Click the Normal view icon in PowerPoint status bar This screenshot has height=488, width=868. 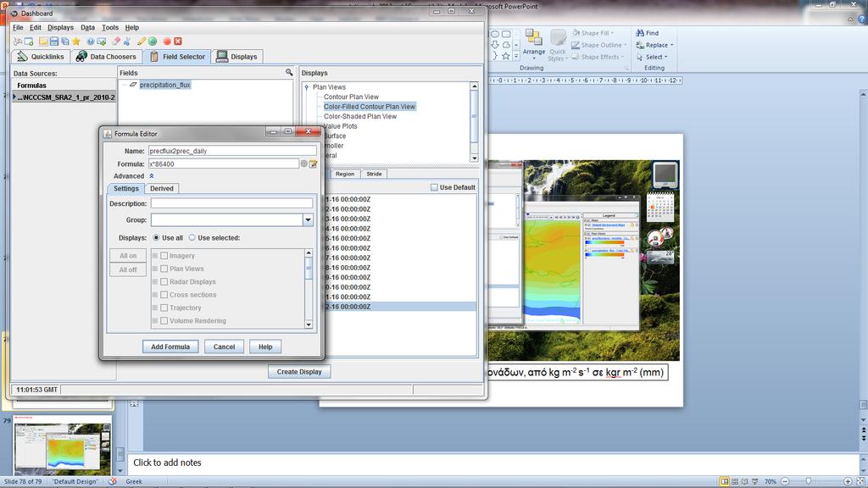[x=724, y=482]
